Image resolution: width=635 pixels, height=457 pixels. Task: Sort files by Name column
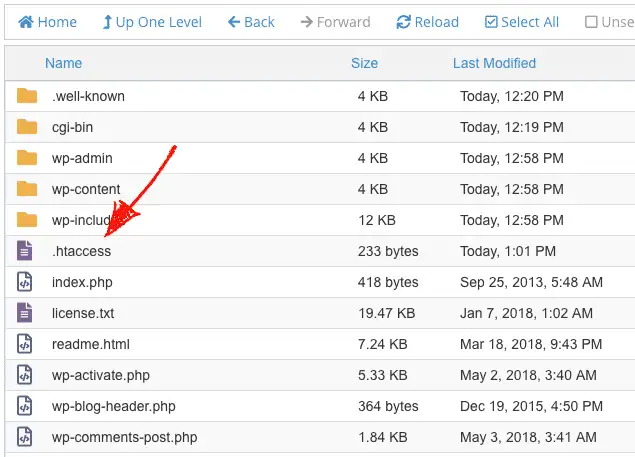point(63,63)
